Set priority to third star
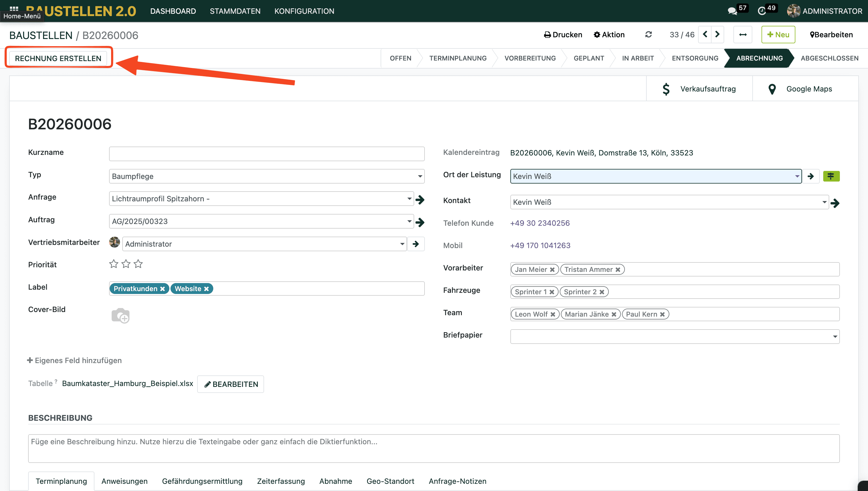This screenshot has height=491, width=868. [138, 264]
